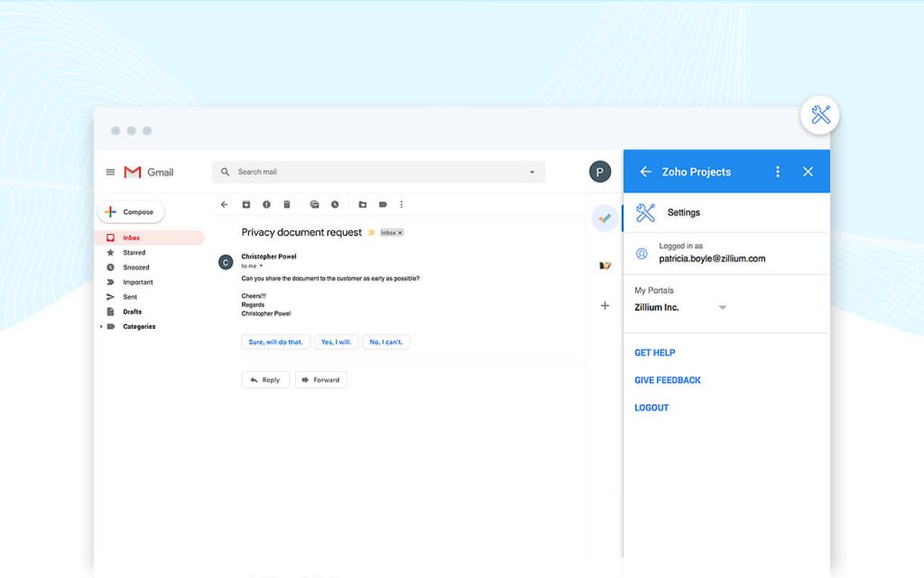This screenshot has width=924, height=578.
Task: Toggle the main Gmail hamburger menu
Action: click(x=110, y=172)
